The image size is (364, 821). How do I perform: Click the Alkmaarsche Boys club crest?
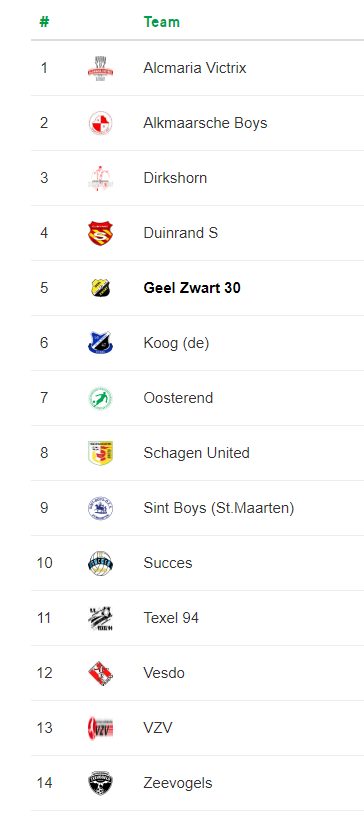101,123
